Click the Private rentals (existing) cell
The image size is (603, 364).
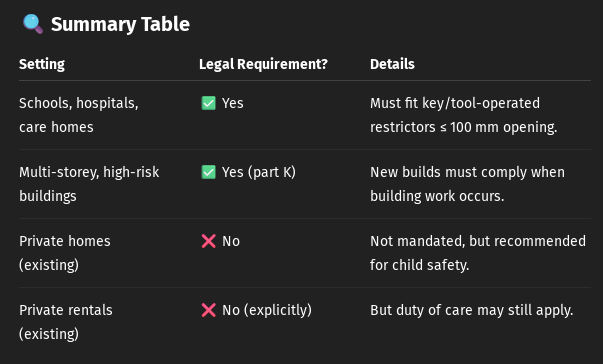click(66, 322)
